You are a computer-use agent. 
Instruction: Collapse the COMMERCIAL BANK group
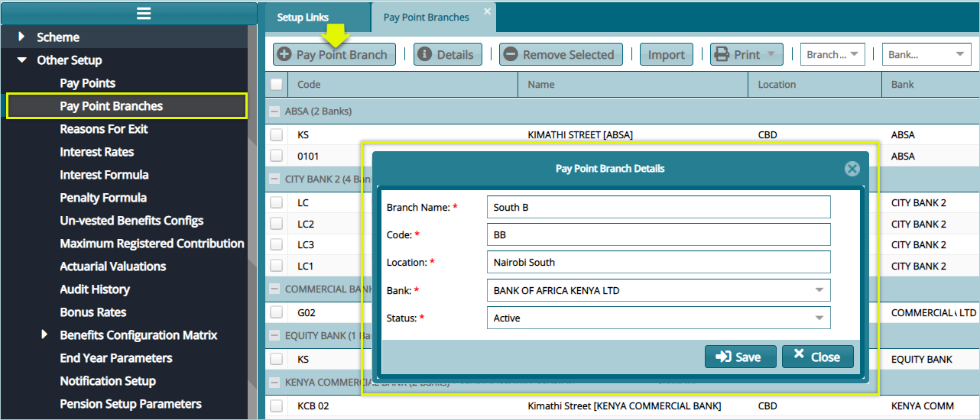tap(275, 289)
